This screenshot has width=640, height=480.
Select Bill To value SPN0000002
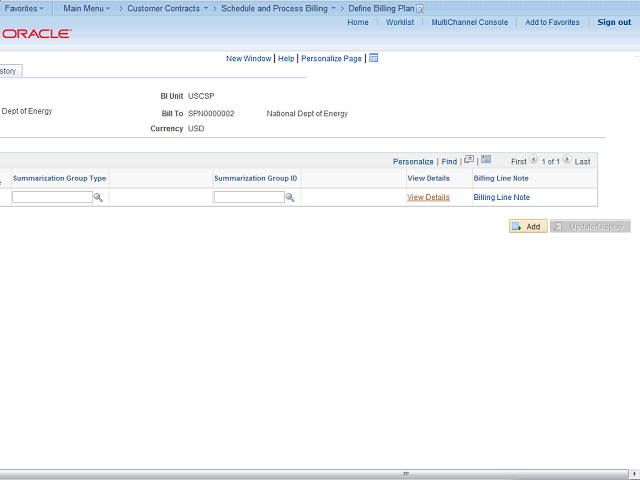tap(211, 113)
